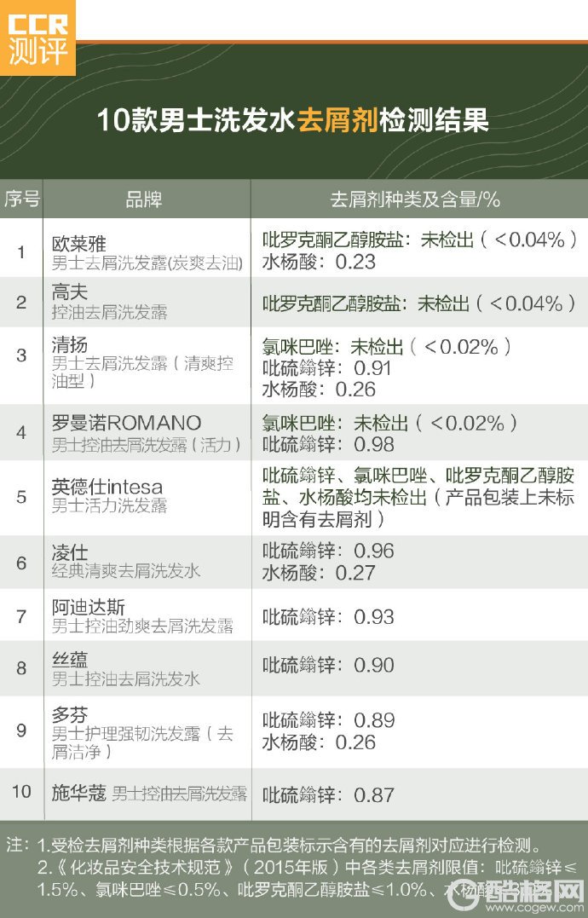The width and height of the screenshot is (588, 918).
Task: Click '水杨酸：0.23' value
Action: pos(319,261)
